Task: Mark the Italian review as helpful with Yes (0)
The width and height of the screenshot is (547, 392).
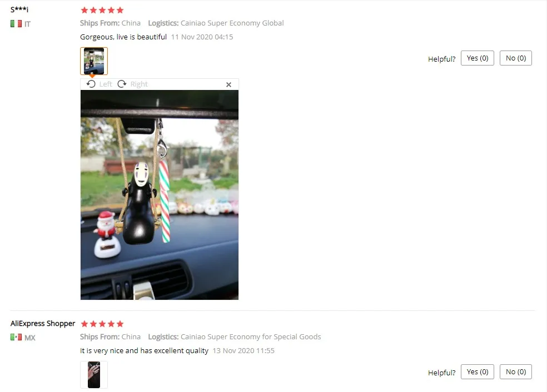Action: coord(477,58)
